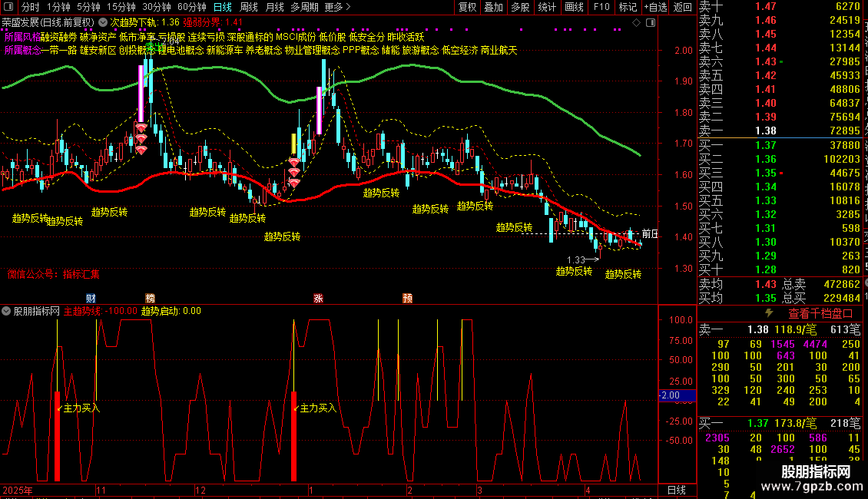Click the 总卖 volume 472862
The width and height of the screenshot is (868, 499).
click(x=842, y=284)
